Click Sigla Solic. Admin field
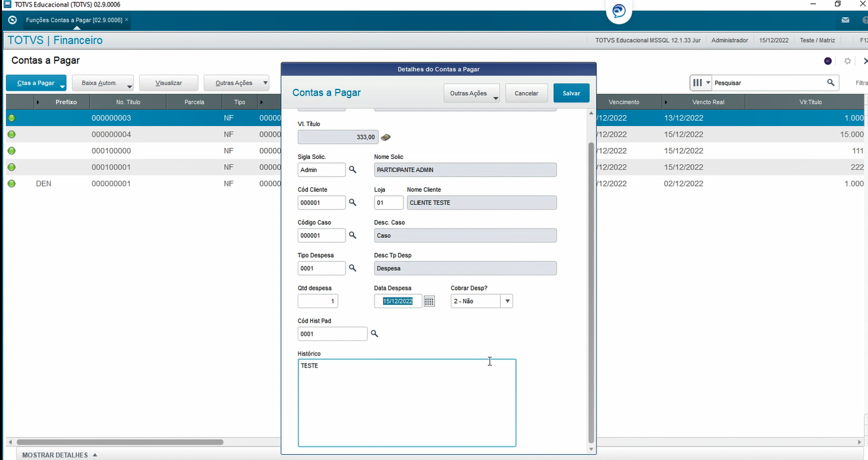 [x=321, y=170]
